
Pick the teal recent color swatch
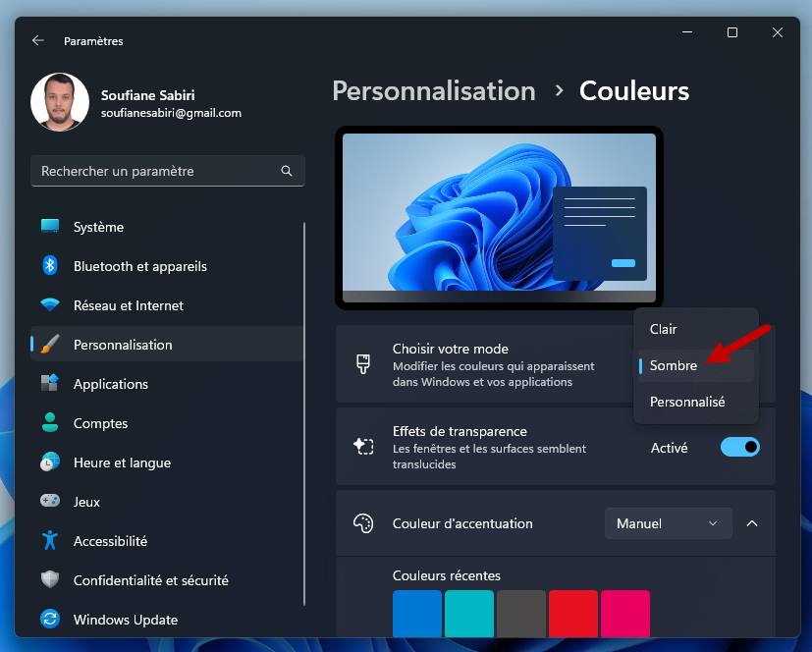click(x=469, y=614)
